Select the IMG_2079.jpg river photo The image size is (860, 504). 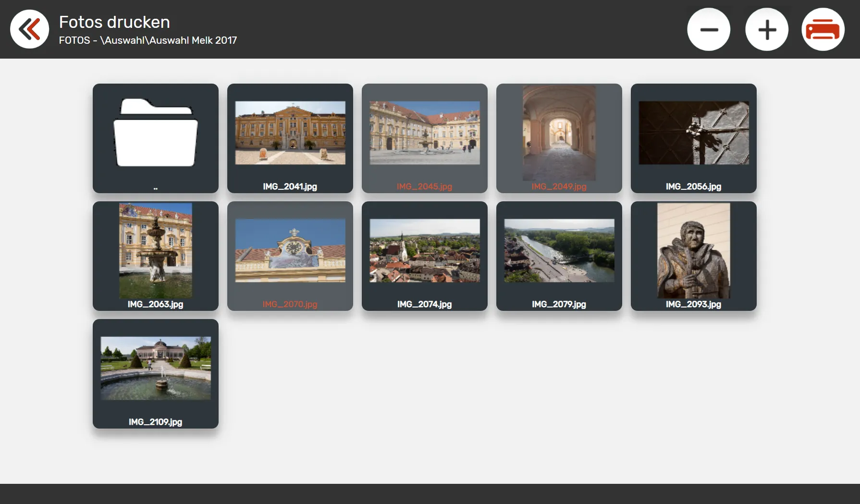coord(559,250)
